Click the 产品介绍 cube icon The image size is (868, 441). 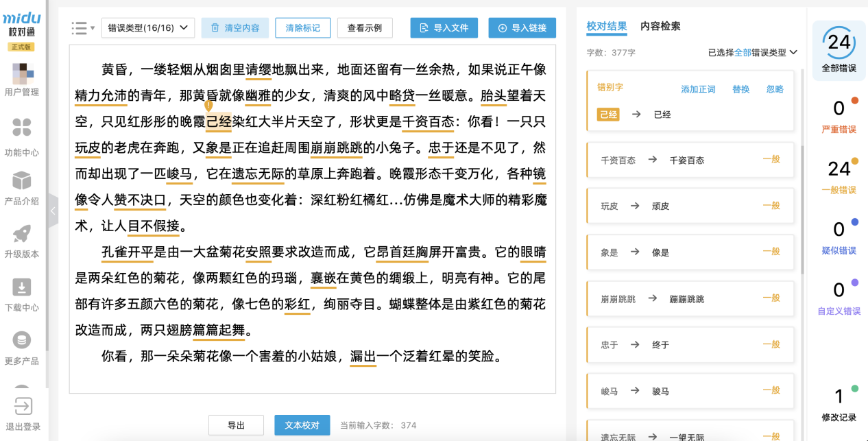(x=22, y=182)
